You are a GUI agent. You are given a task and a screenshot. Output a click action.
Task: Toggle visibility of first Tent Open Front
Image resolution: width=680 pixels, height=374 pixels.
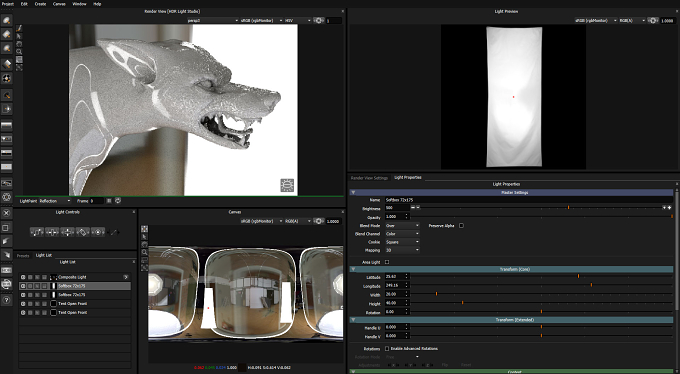23,304
